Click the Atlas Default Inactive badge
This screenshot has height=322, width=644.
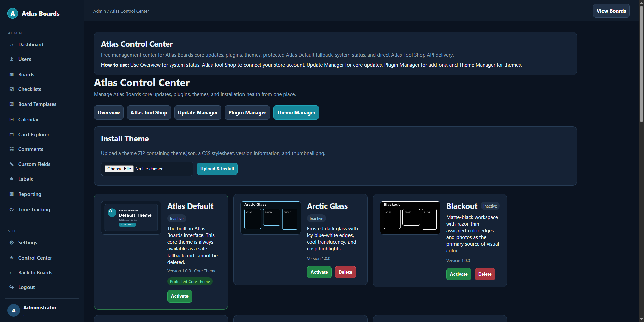177,219
